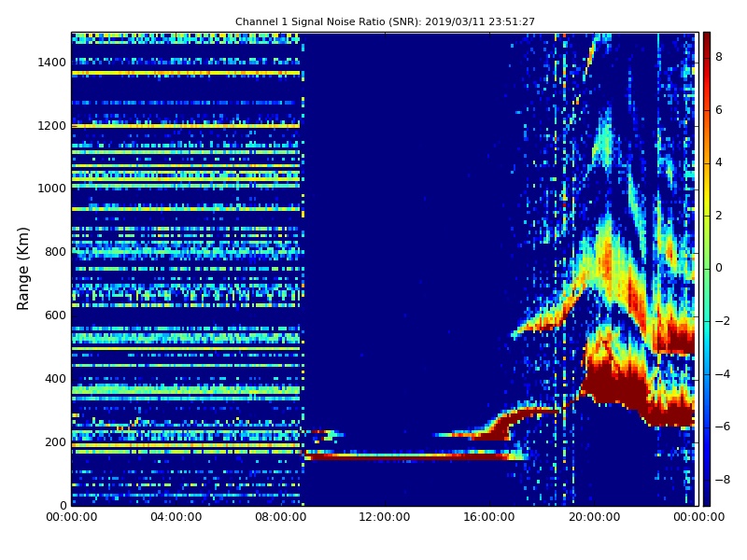Click the 12:00:00 time axis label
The image size is (747, 560).
point(385,517)
